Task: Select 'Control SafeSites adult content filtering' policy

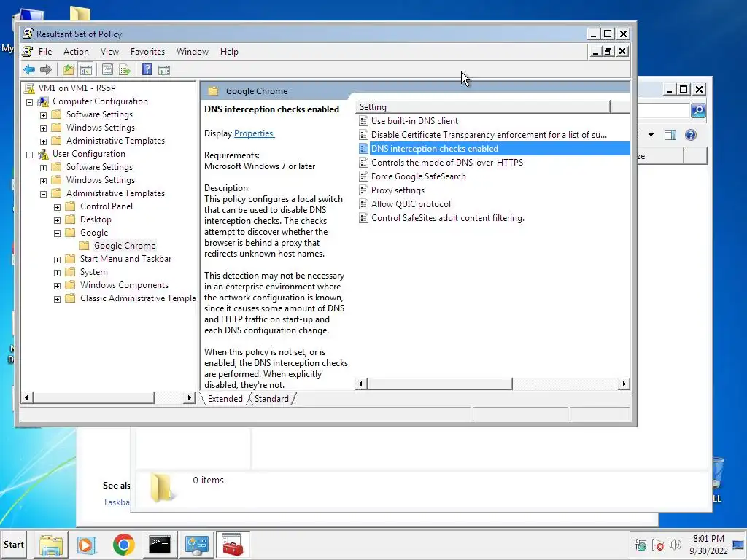Action: (x=448, y=218)
